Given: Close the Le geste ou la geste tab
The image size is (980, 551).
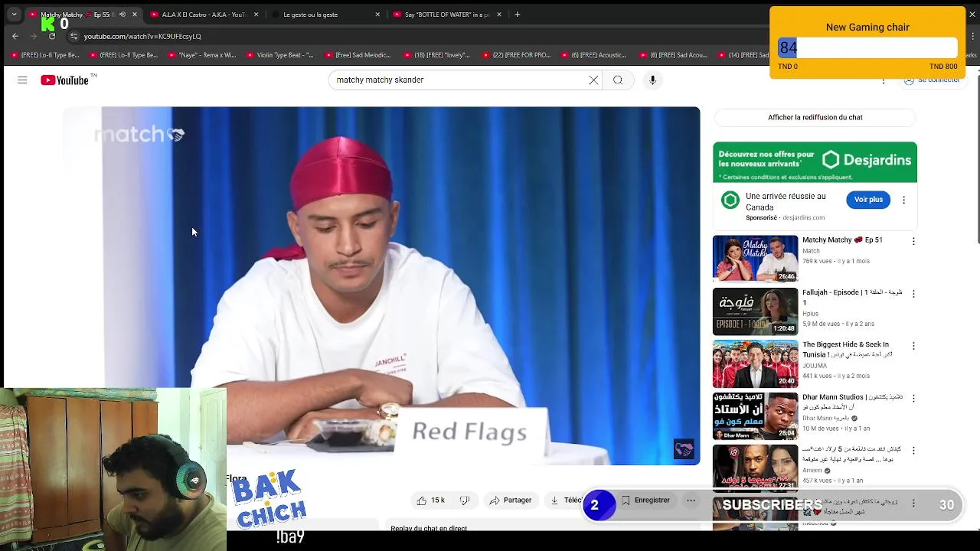Looking at the screenshot, I should (x=377, y=15).
